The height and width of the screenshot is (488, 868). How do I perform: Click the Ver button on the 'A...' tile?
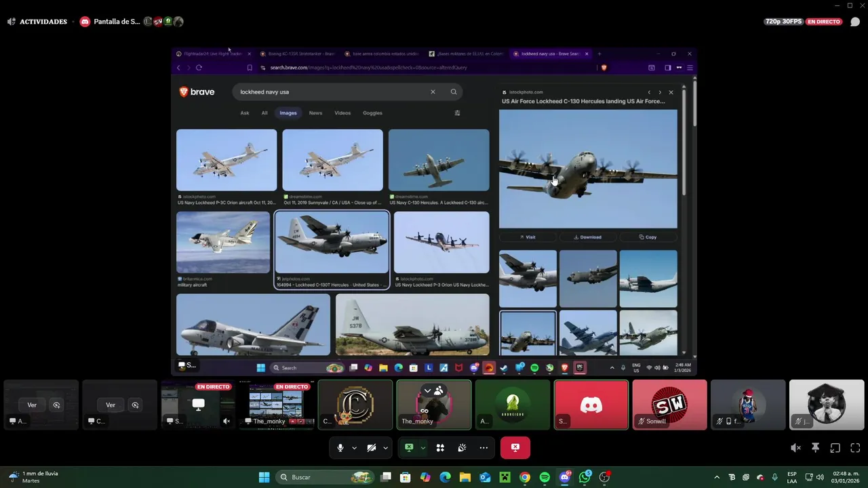[32, 405]
